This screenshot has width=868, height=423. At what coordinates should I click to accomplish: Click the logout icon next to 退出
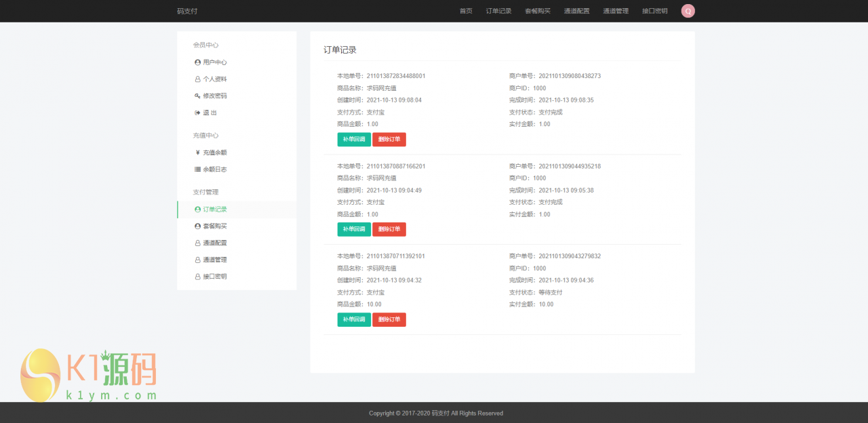tap(197, 113)
